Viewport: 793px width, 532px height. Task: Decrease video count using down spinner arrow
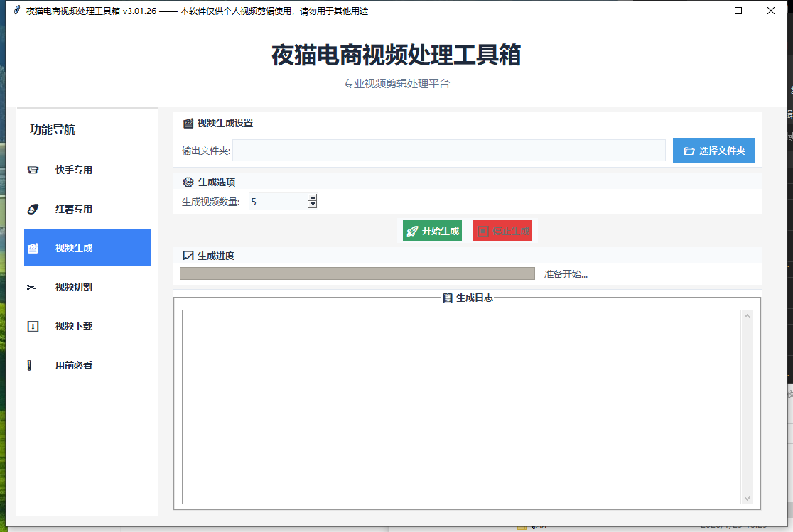tap(312, 205)
